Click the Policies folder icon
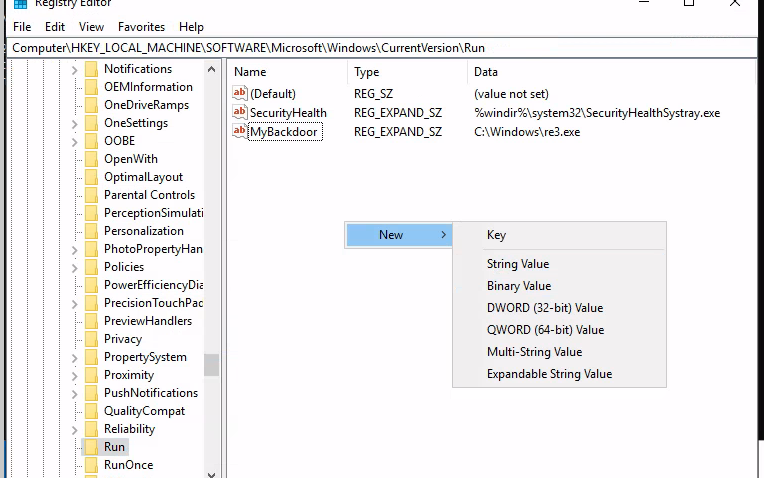 pyautogui.click(x=91, y=268)
